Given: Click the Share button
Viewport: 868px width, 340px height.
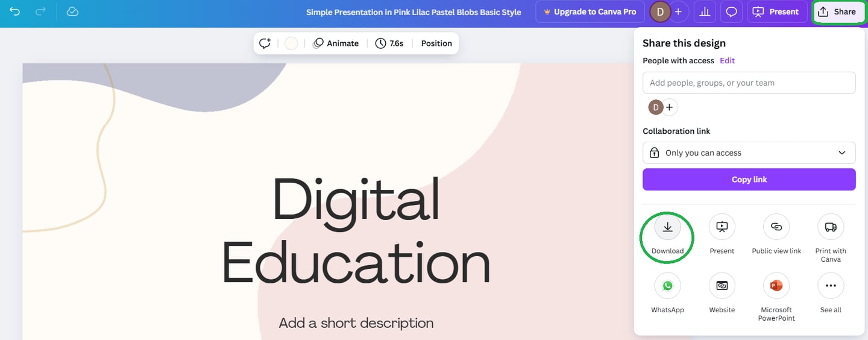Looking at the screenshot, I should pyautogui.click(x=839, y=11).
